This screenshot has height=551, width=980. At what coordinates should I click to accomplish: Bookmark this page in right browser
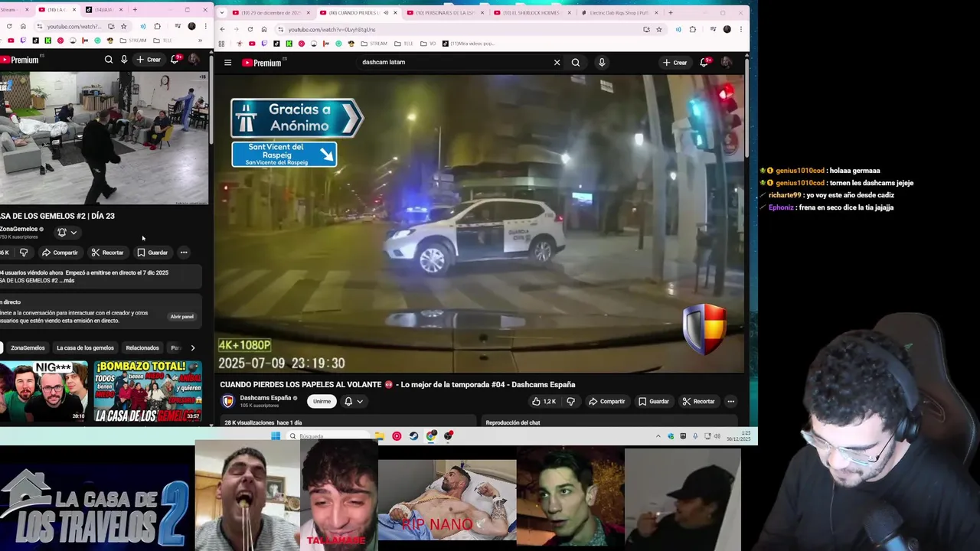659,29
